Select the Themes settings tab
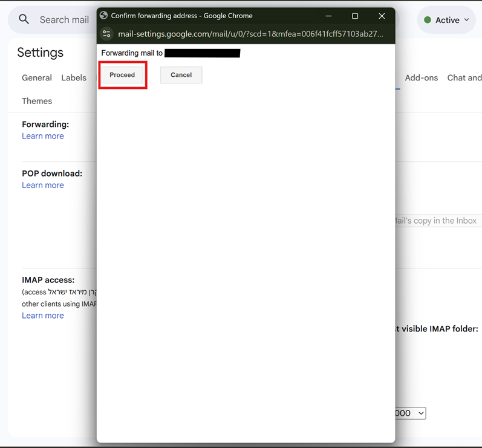 (37, 101)
